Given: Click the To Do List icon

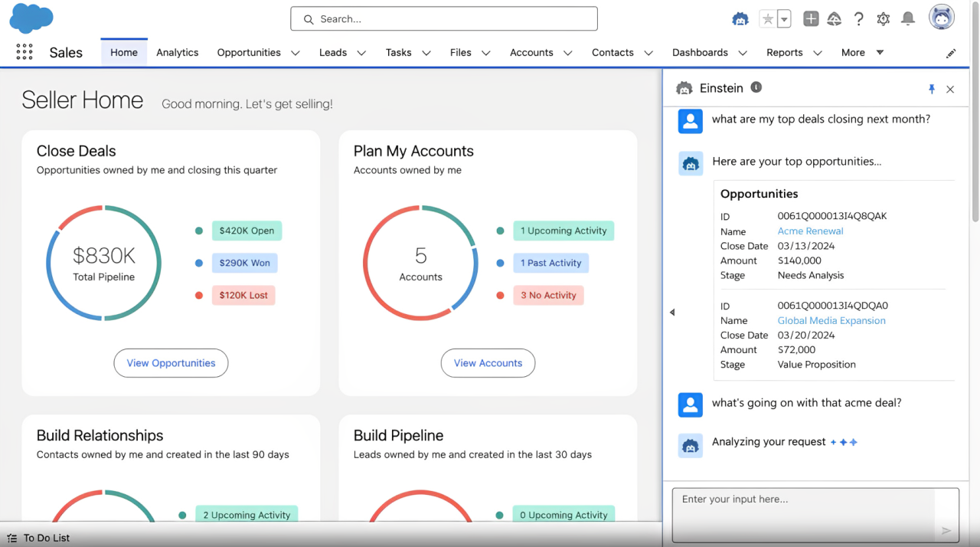Looking at the screenshot, I should [x=11, y=538].
